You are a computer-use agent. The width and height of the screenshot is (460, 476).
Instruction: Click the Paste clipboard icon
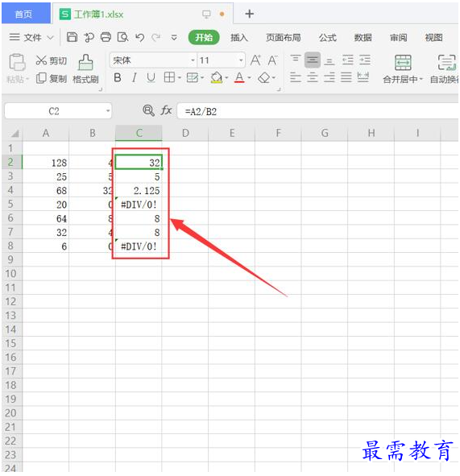[x=17, y=62]
